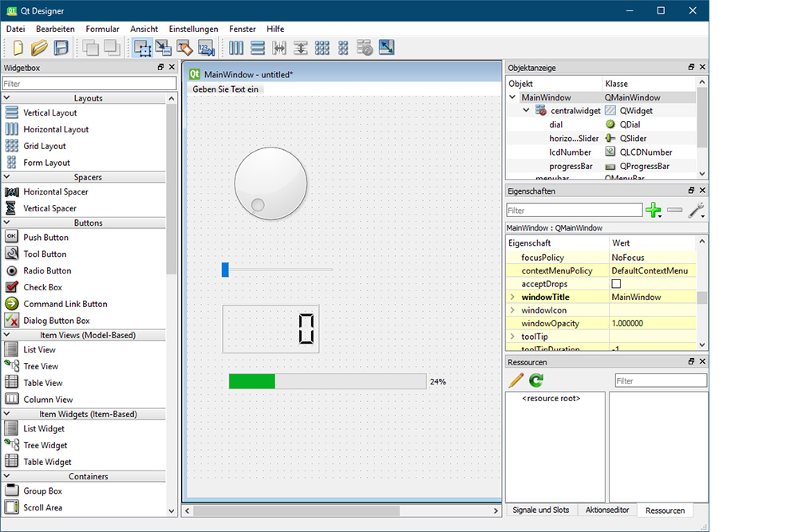Open the Hilfe menu
Screen dimensions: 798x532
(275, 29)
